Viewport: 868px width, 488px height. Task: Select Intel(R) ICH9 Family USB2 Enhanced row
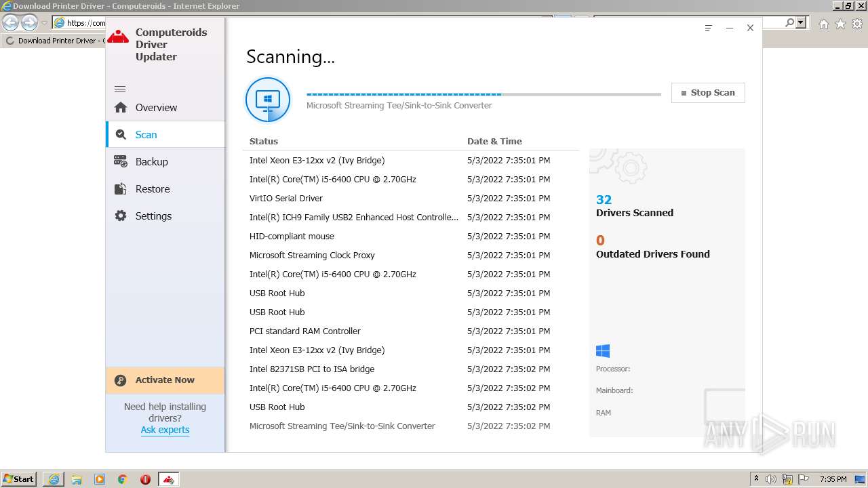(x=411, y=218)
